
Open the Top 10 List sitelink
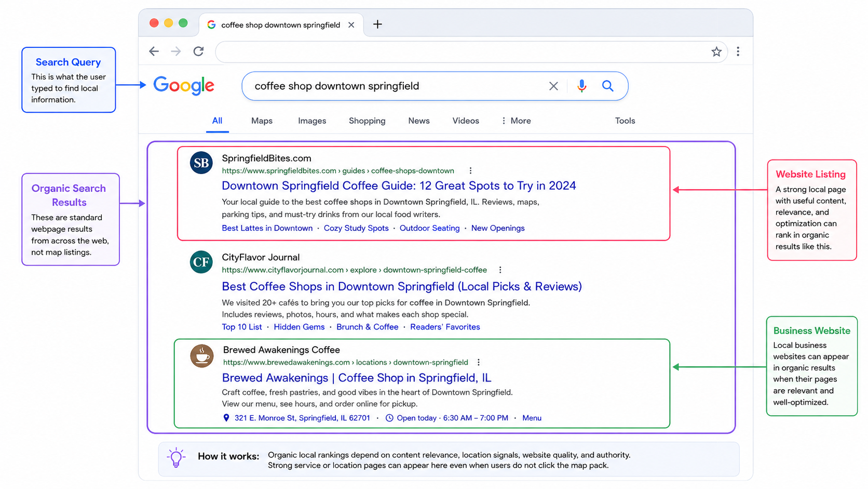(242, 327)
